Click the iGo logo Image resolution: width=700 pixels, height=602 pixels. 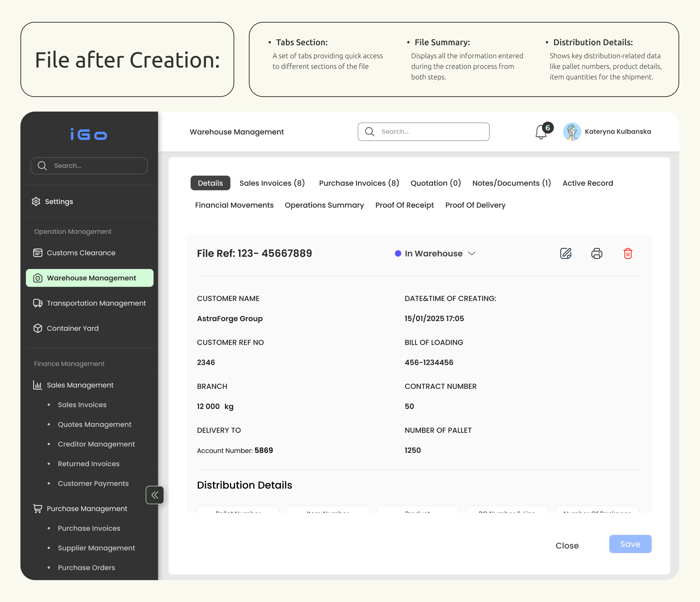(89, 134)
